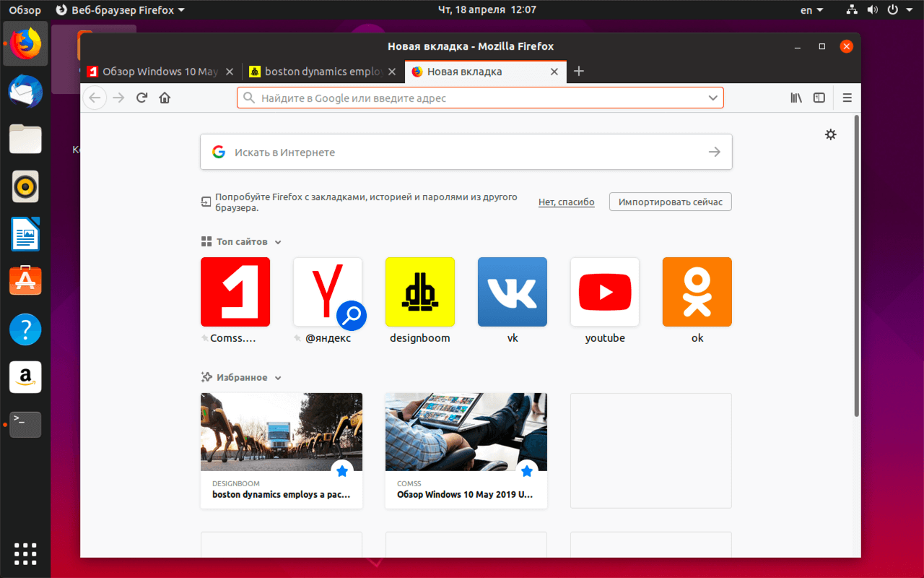Select the Новая вкладка tab
Screen dimensions: 924x578
[x=485, y=72]
